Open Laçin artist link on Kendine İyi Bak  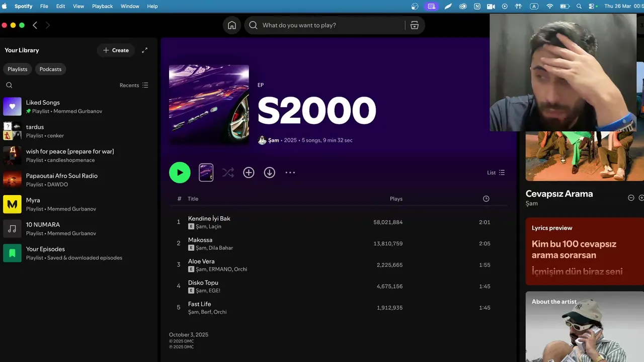(215, 227)
